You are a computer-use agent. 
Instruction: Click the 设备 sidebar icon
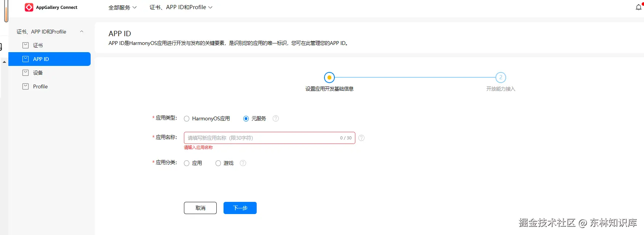point(26,73)
